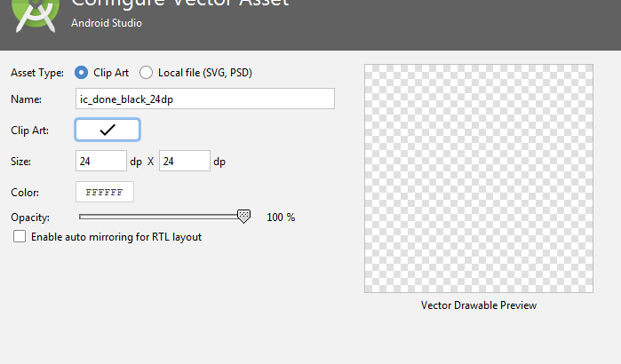The image size is (621, 364).
Task: Click the Opacity label
Action: point(30,218)
